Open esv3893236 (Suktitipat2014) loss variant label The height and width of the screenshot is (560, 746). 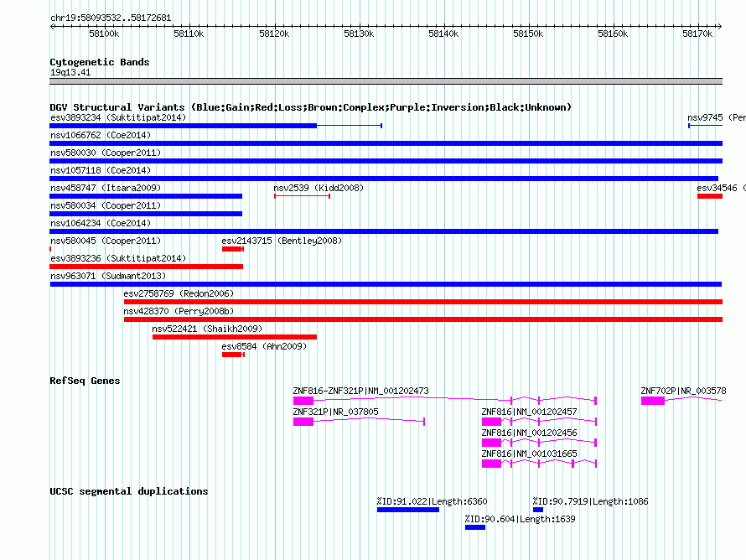118,258
